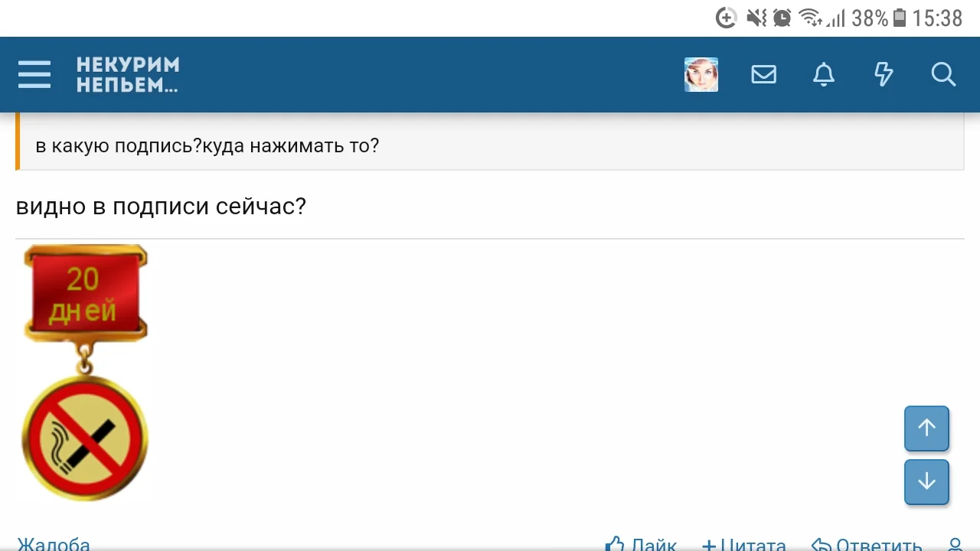Click the Жалоба link
Viewport: 980px width, 551px height.
pos(53,544)
